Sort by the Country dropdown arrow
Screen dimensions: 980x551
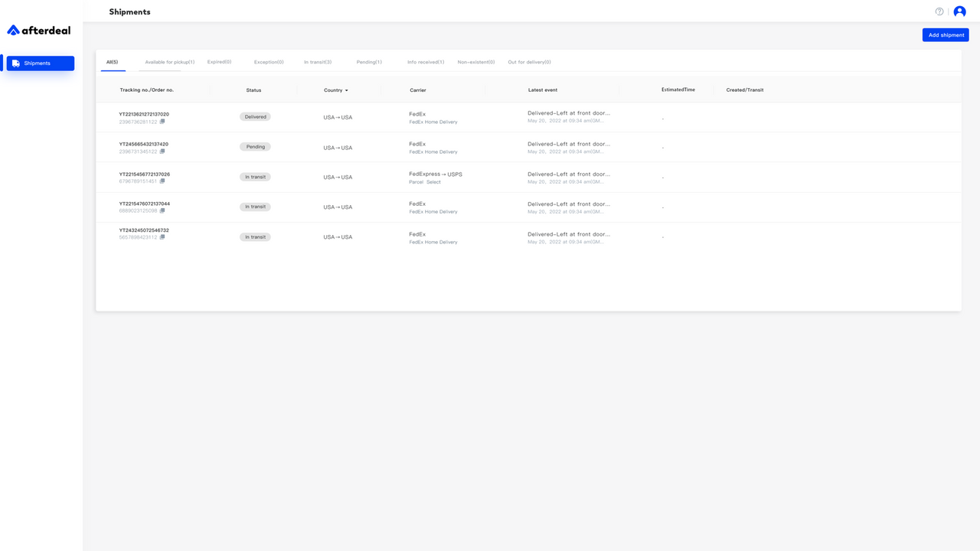346,90
